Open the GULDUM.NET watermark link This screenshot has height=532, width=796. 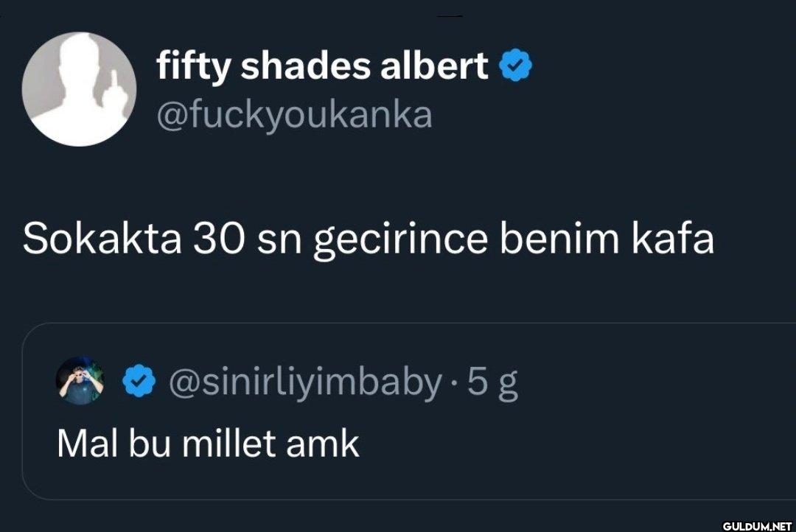coord(756,525)
